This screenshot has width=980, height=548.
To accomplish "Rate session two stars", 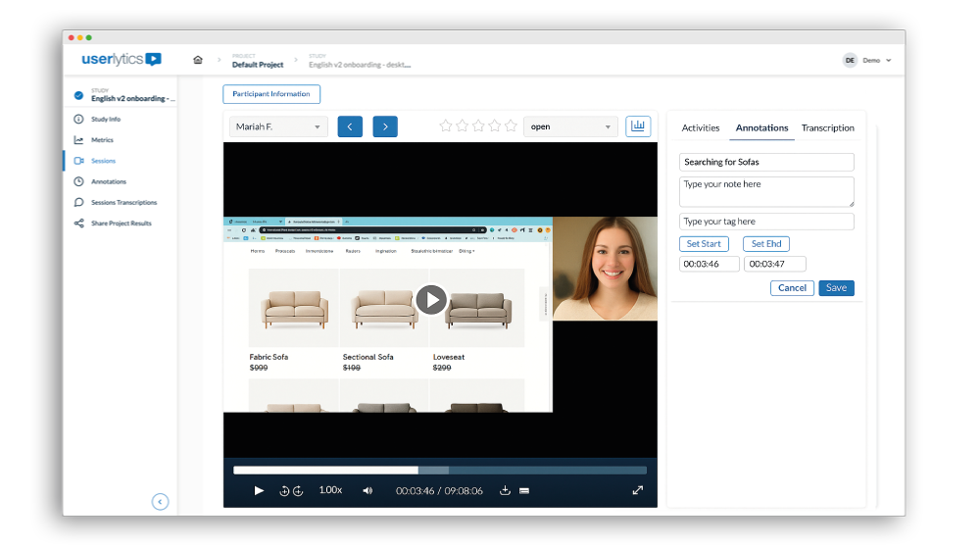I will (x=462, y=126).
